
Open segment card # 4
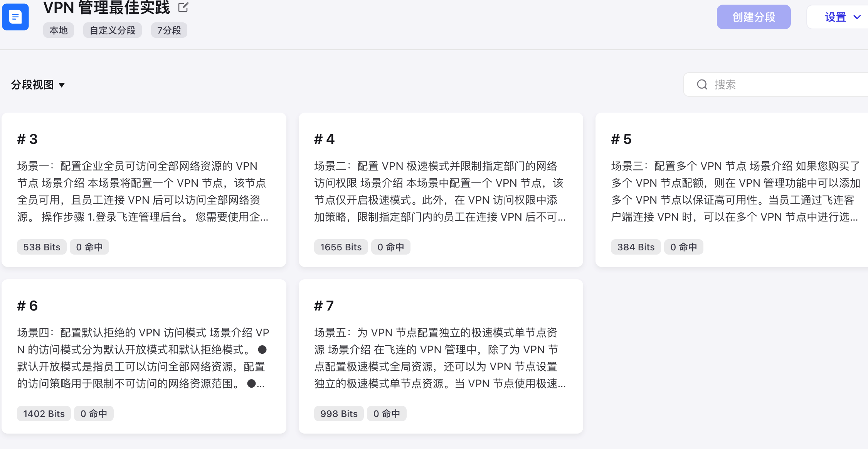(441, 190)
